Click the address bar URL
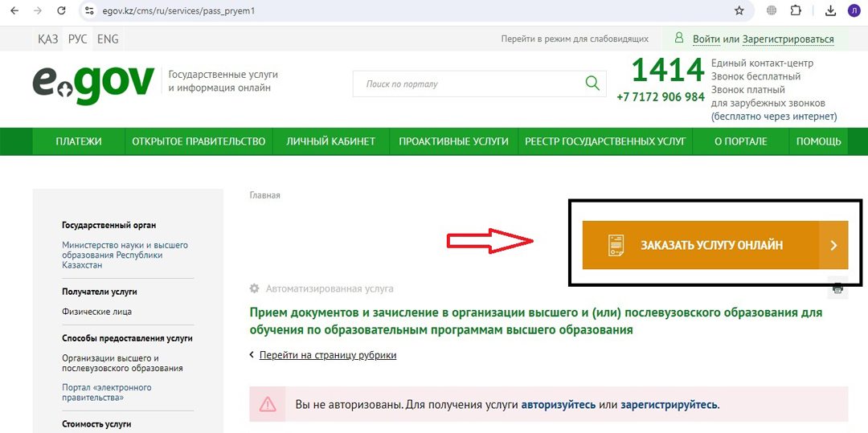This screenshot has width=868, height=433. [178, 10]
